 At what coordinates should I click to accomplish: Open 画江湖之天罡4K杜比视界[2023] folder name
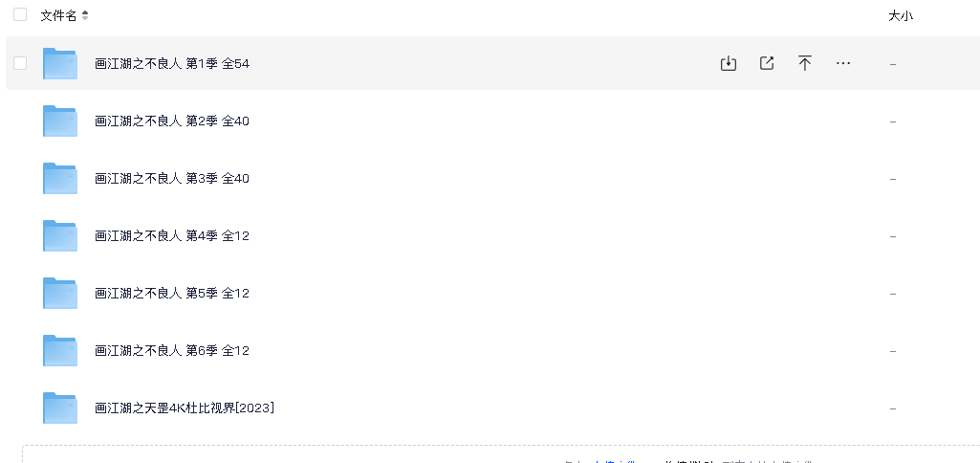coord(185,408)
